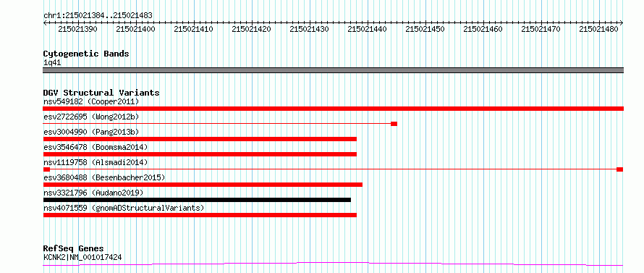
Task: Click the 215021430 ruler tick label
Action: pyautogui.click(x=309, y=29)
